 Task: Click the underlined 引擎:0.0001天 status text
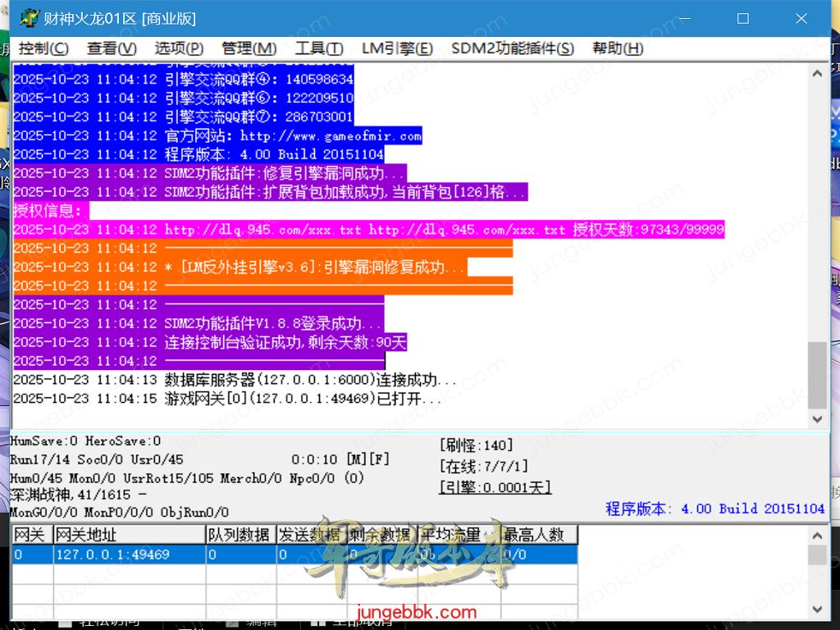tap(495, 487)
